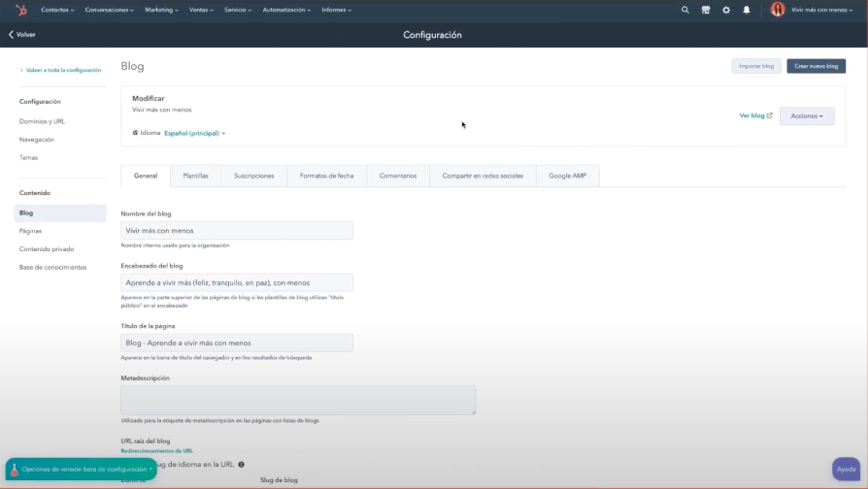This screenshot has height=489, width=868.
Task: Open the Marketplace icon in top bar
Action: tap(705, 10)
